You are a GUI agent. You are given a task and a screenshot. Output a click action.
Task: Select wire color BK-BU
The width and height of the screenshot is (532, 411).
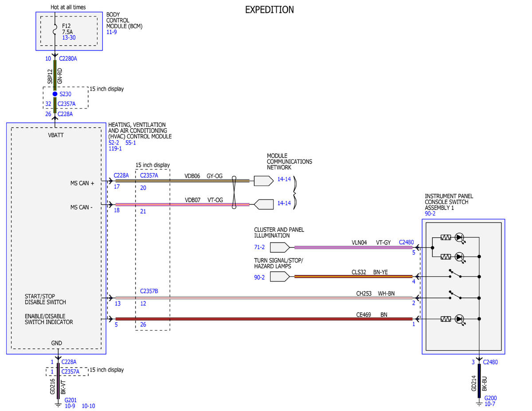tap(485, 384)
